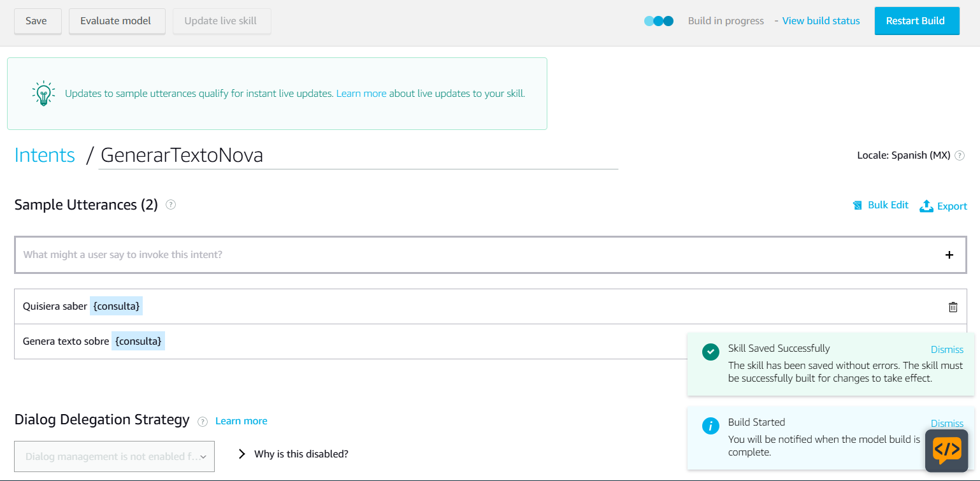
Task: Export the sample utterances
Action: click(943, 206)
